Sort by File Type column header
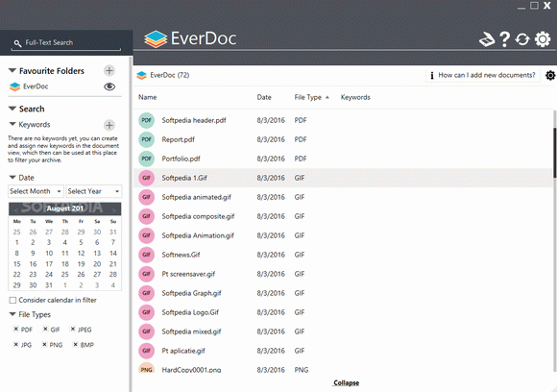 coord(308,97)
